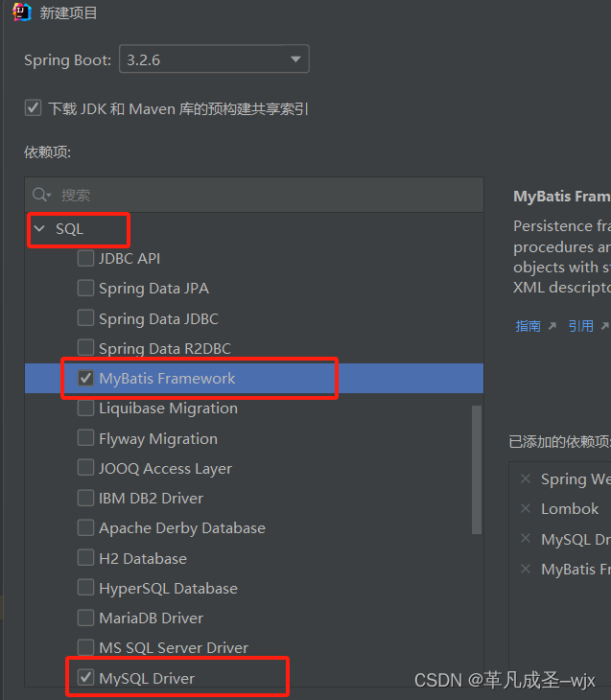Click the dependency list vertical scrollbar
This screenshot has height=700, width=611.
point(477,470)
